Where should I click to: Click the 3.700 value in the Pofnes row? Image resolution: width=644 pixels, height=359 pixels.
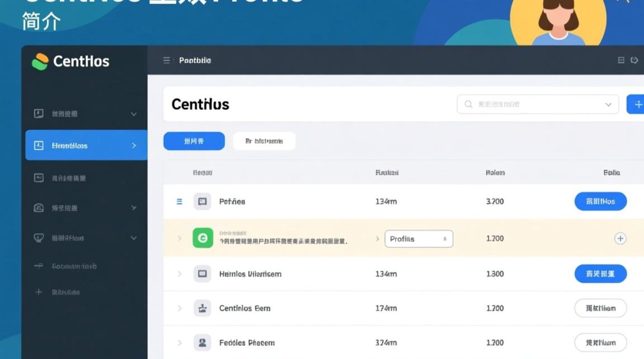pos(495,202)
